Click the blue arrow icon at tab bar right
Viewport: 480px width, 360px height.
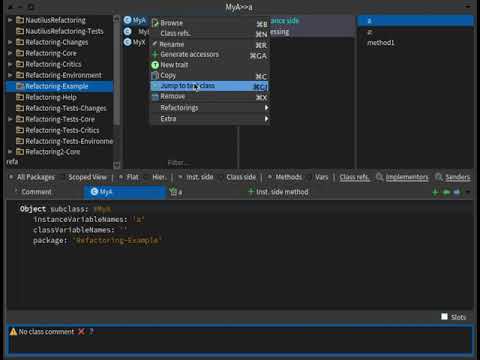(x=456, y=192)
